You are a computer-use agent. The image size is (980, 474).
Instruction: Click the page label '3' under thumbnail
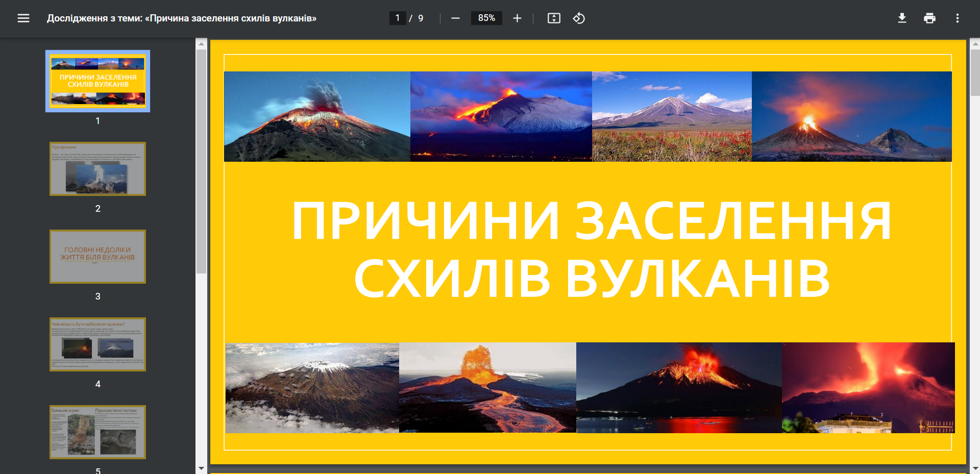click(98, 296)
